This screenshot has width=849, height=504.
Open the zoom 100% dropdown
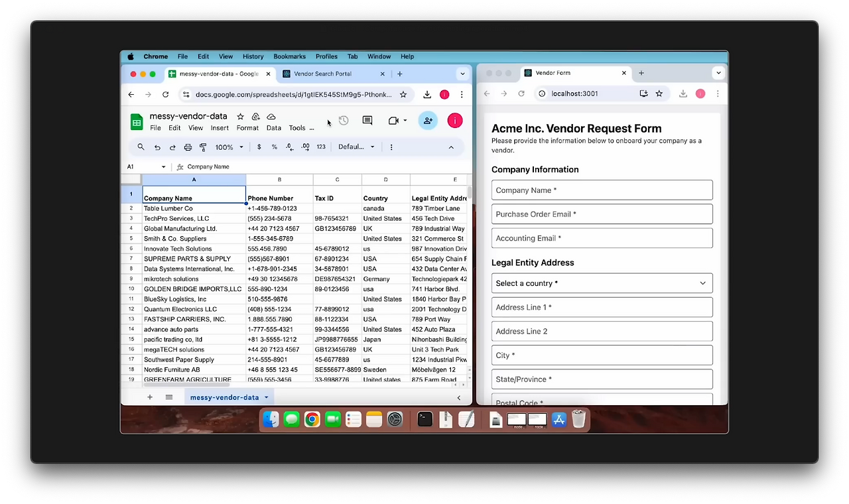coord(229,147)
